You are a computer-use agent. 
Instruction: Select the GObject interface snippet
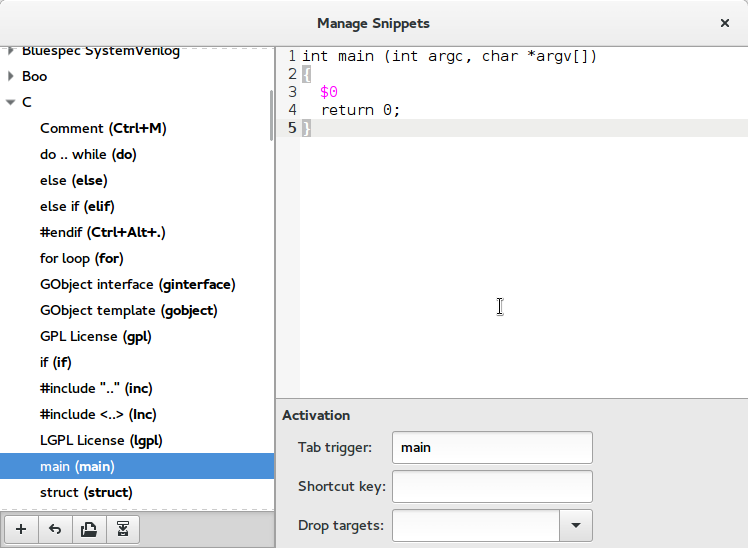[x=137, y=284]
